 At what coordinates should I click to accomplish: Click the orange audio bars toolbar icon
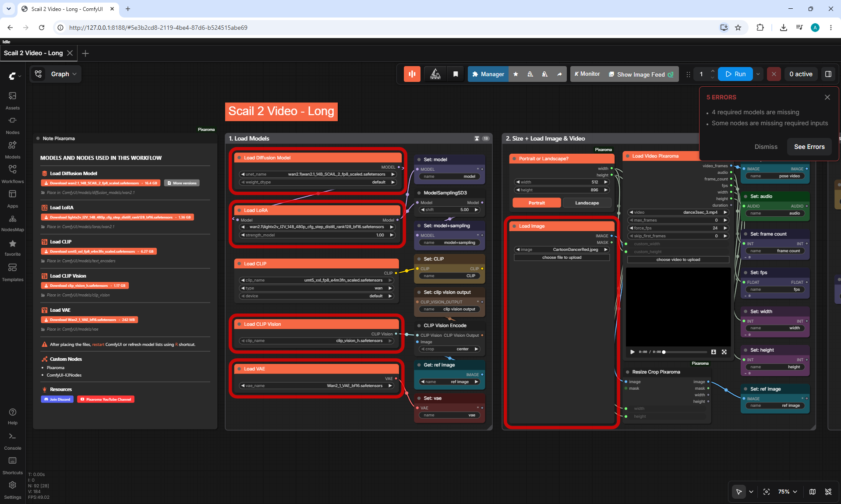coord(412,74)
